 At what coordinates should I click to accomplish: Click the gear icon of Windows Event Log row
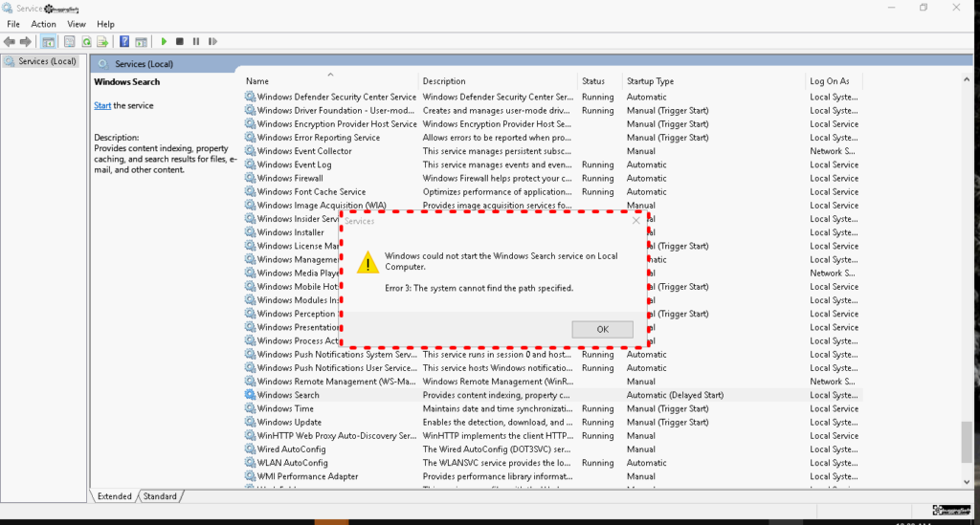(x=250, y=164)
